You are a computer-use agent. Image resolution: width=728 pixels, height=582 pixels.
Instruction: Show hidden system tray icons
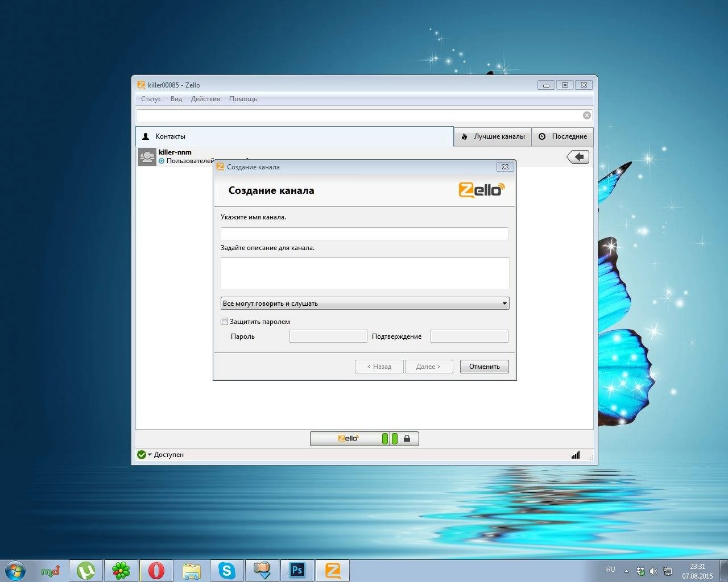point(626,571)
